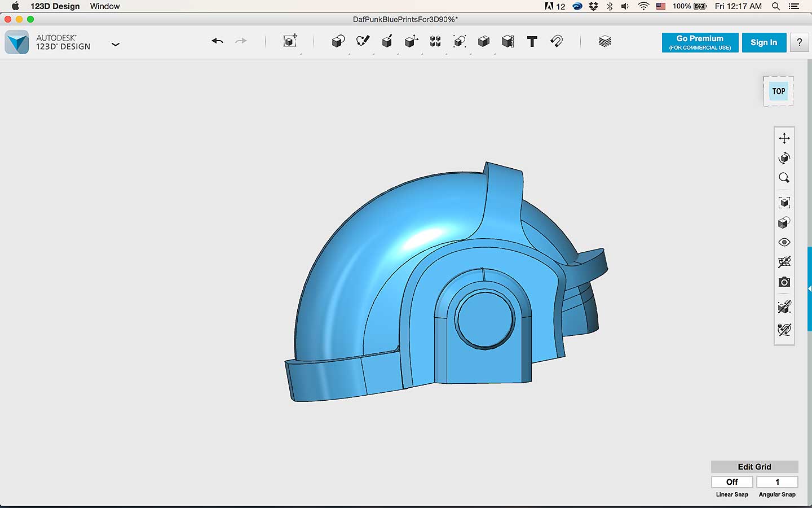Screen dimensions: 812x508
Task: Open the materials and outlines view icon
Action: point(784,223)
